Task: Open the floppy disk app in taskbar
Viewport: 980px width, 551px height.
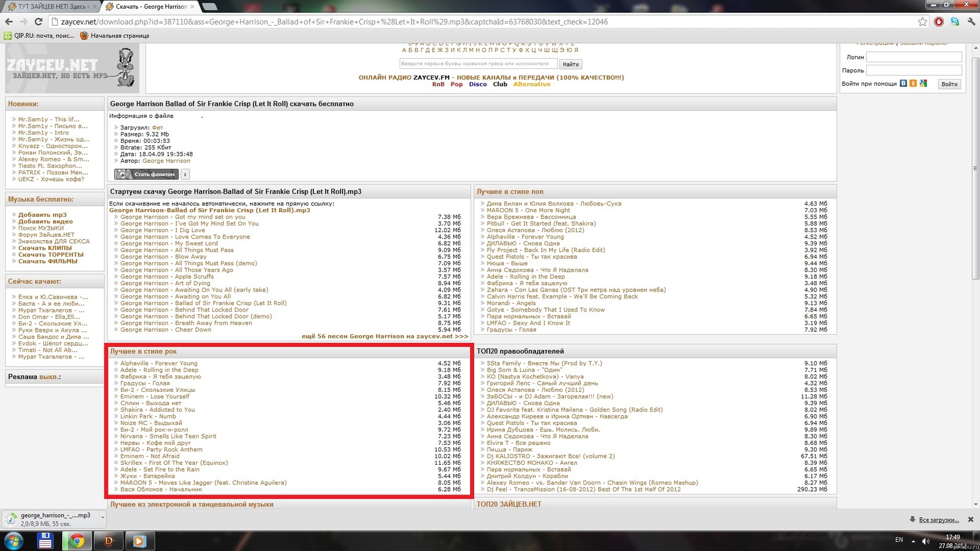Action: pyautogui.click(x=45, y=541)
